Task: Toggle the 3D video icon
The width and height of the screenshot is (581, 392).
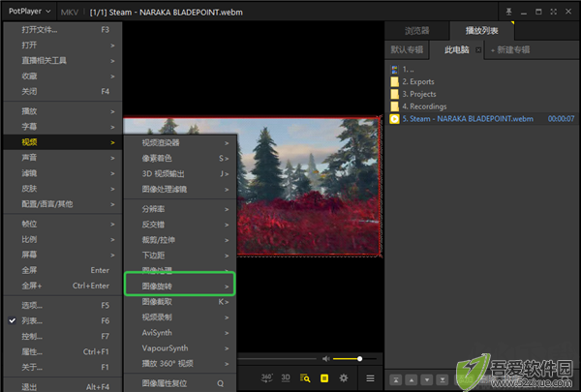Action: click(286, 378)
